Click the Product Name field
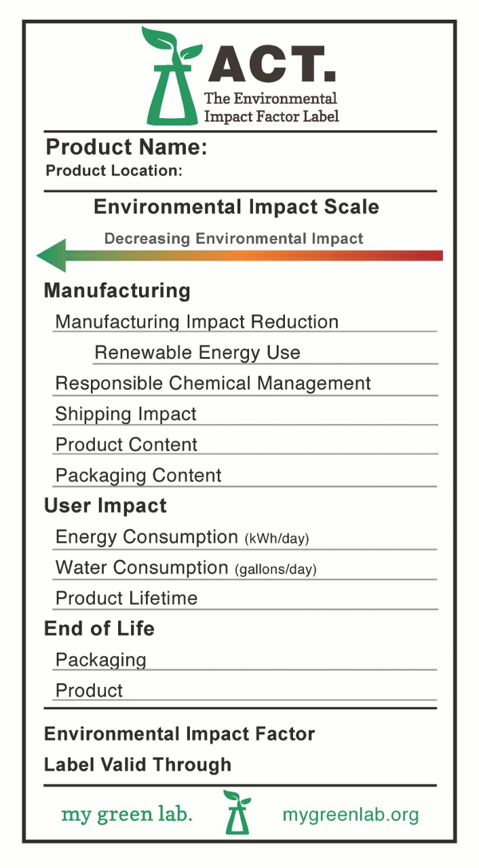 coord(126,147)
